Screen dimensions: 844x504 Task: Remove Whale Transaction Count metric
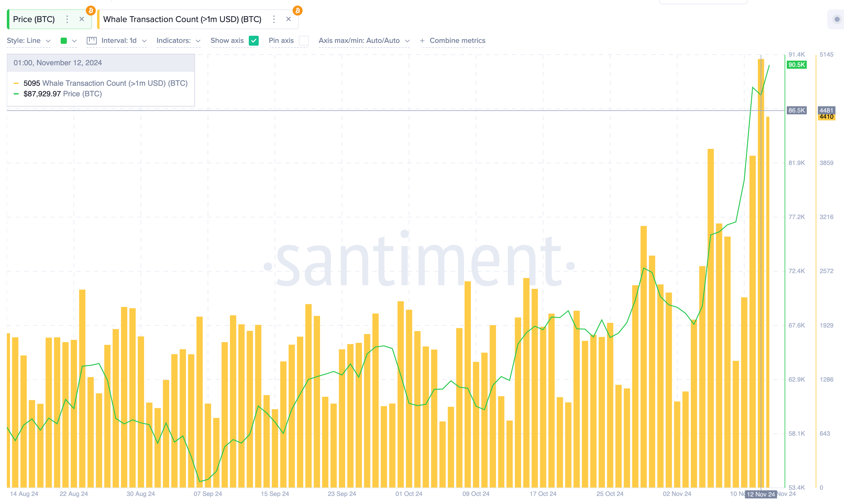tap(288, 19)
